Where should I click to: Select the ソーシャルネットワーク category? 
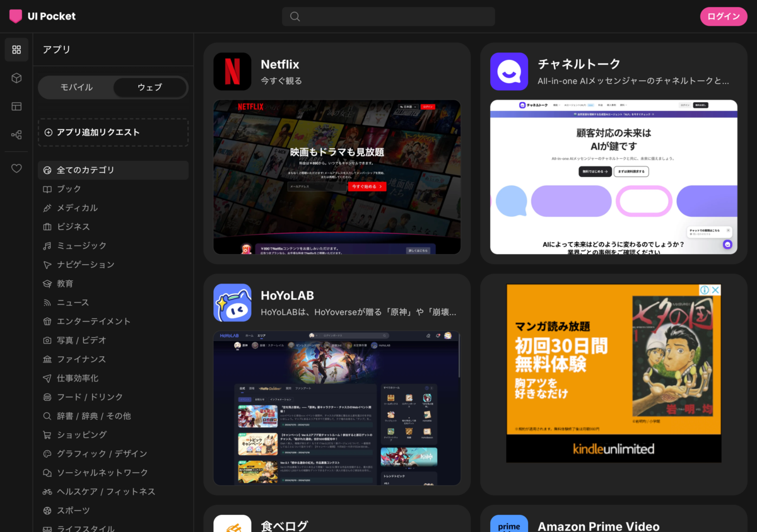coord(113,473)
